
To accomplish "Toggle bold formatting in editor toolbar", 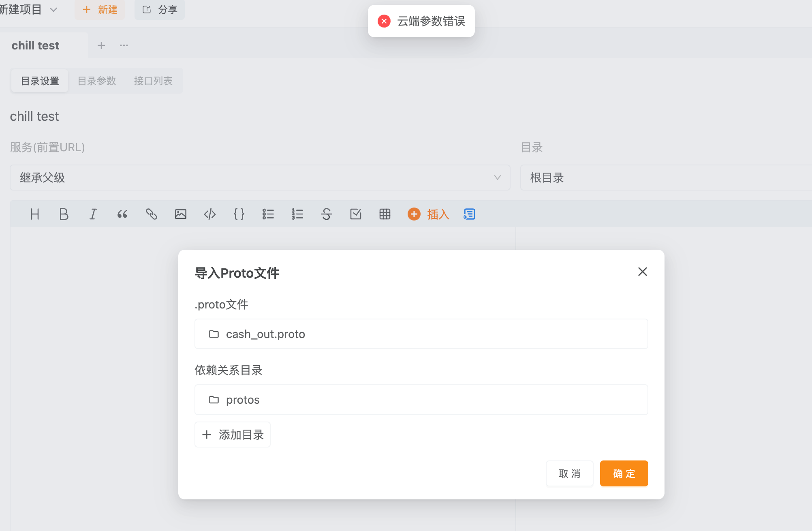I will click(64, 214).
